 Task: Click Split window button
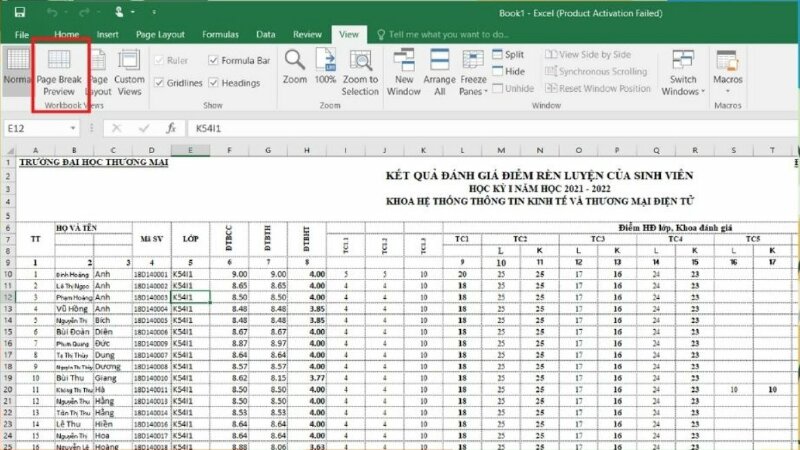(508, 54)
